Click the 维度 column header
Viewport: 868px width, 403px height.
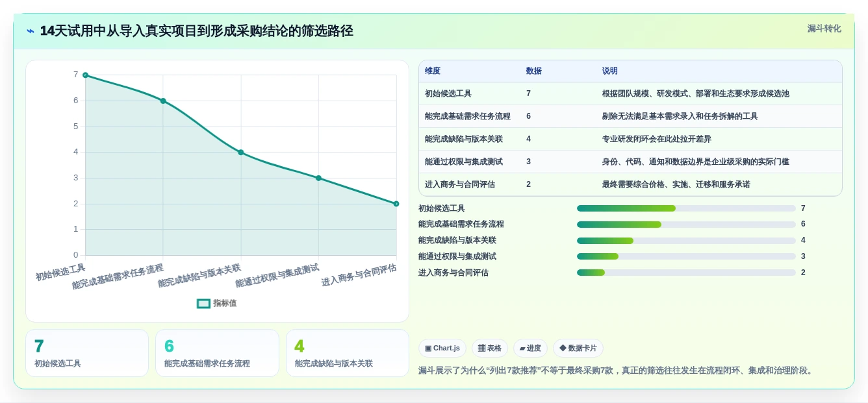click(x=433, y=71)
